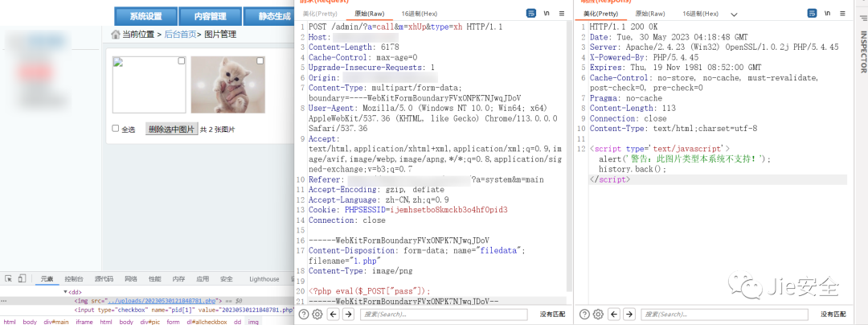Go to previous match in Response search

pyautogui.click(x=613, y=315)
